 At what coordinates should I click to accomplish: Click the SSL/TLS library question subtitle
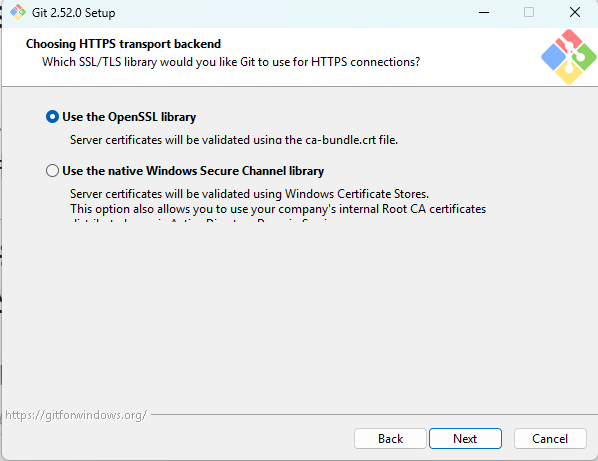(x=231, y=62)
